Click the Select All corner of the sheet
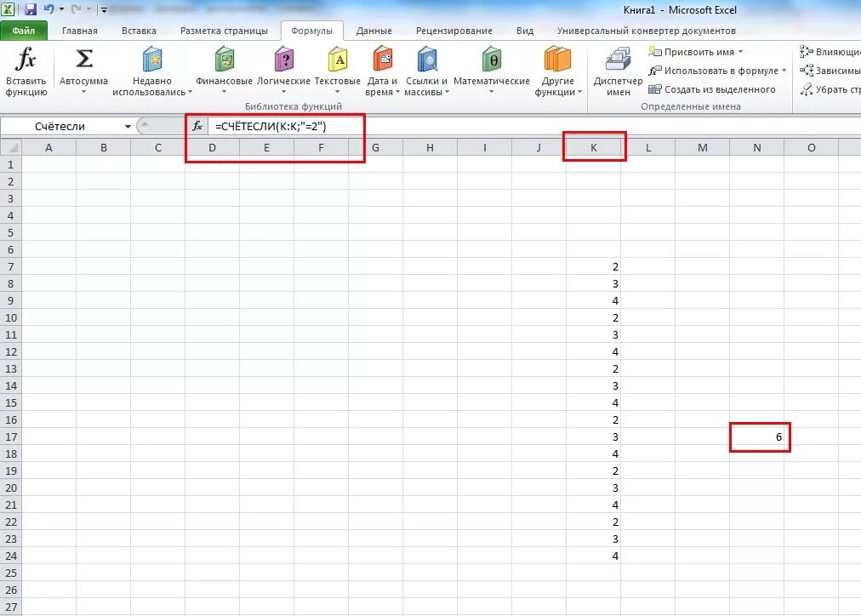 point(11,147)
